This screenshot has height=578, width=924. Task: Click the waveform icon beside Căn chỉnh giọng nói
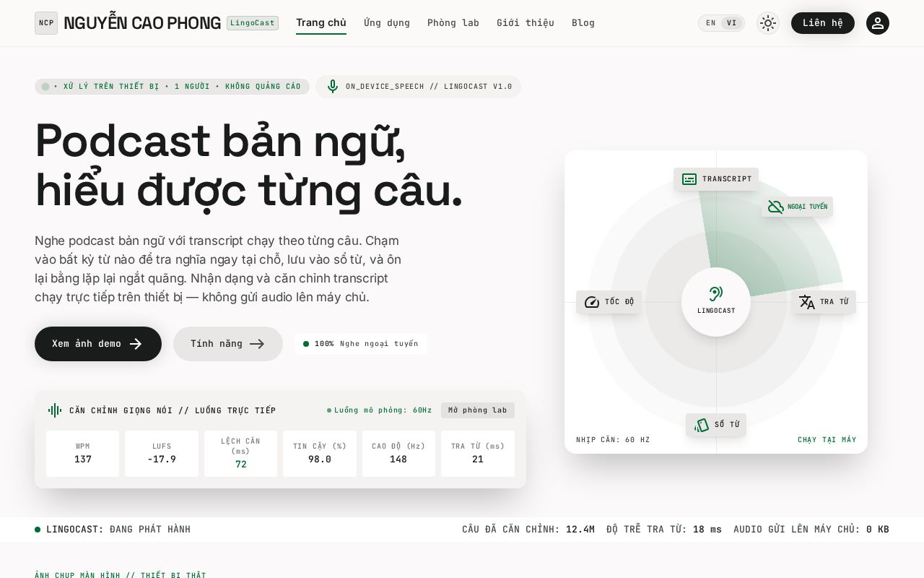coord(55,410)
